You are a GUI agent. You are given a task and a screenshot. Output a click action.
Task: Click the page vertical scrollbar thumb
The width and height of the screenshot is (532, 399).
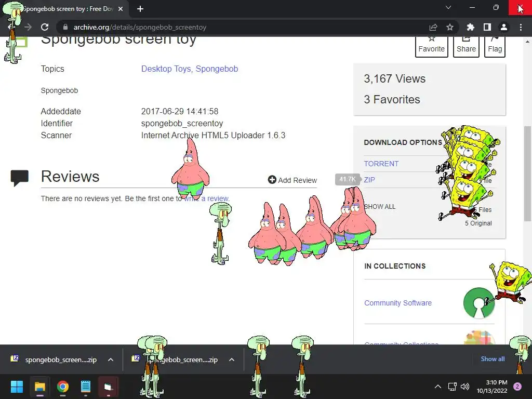pyautogui.click(x=527, y=174)
